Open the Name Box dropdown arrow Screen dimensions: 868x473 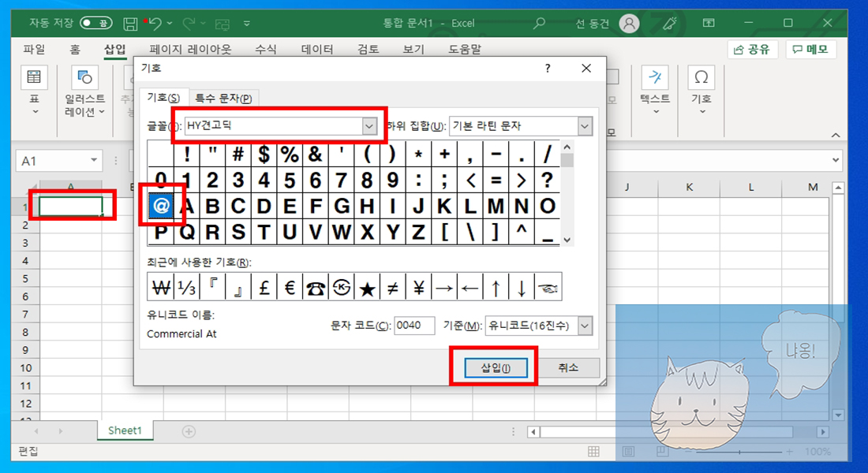94,161
